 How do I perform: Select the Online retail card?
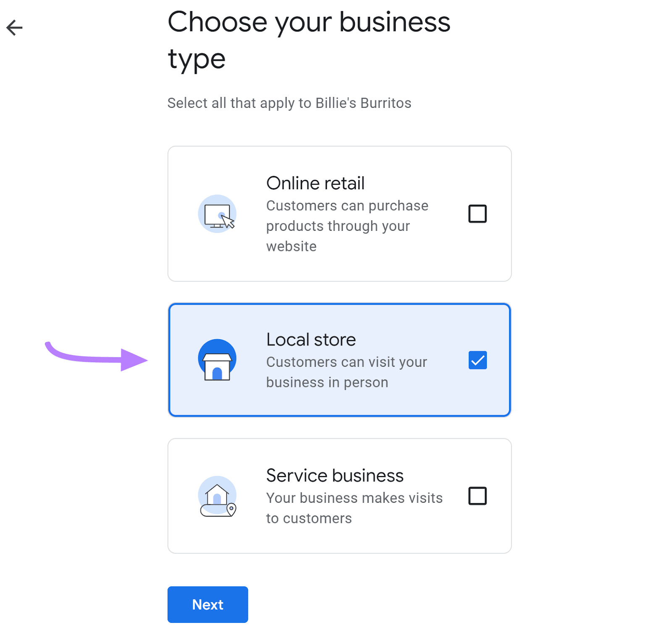point(339,213)
